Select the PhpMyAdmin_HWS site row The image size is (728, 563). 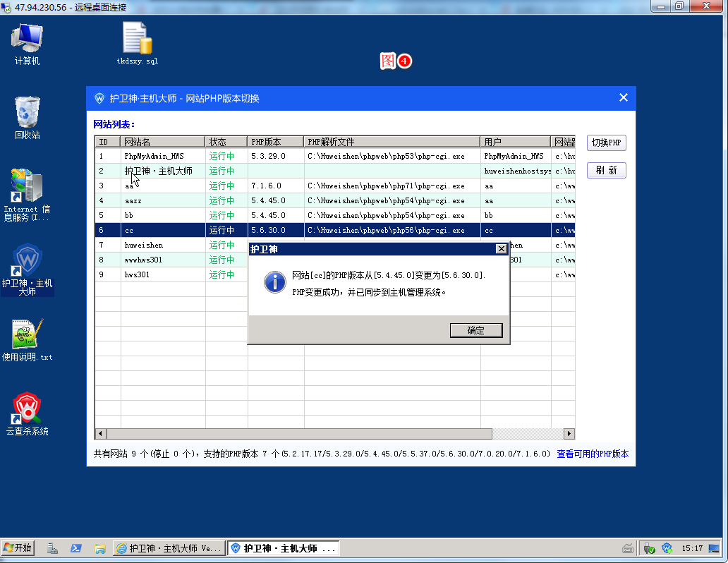335,156
